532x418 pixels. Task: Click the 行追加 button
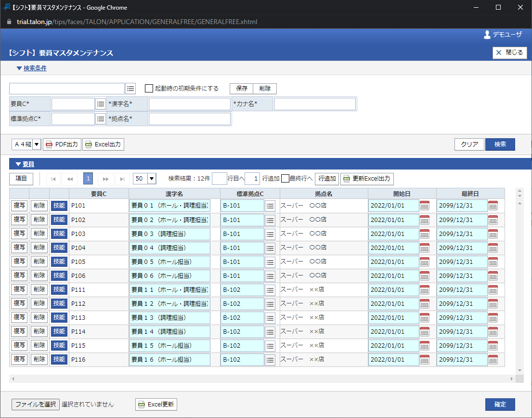click(327, 179)
